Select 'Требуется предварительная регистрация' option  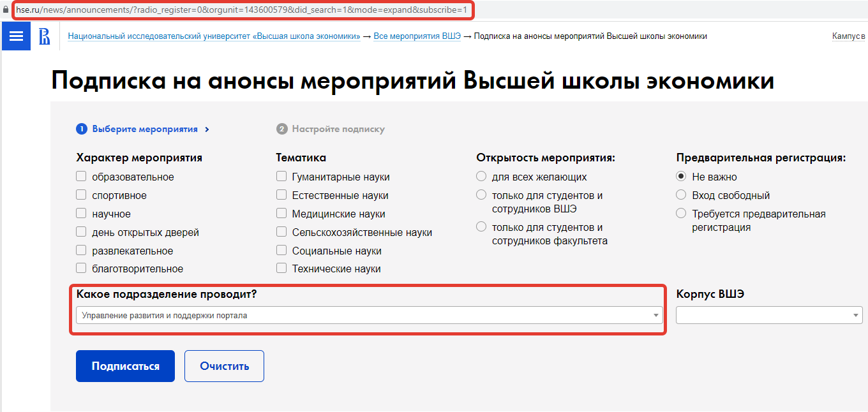tap(681, 214)
